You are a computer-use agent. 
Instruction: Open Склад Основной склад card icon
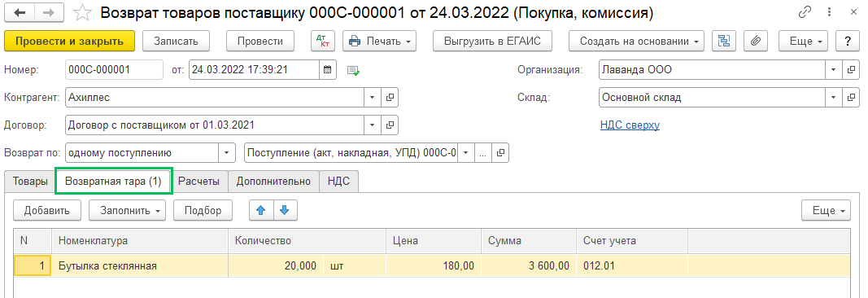click(851, 98)
